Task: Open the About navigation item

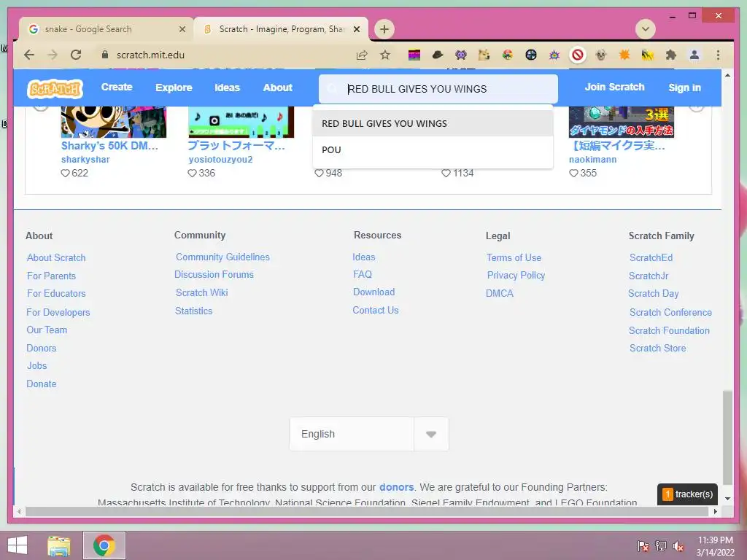Action: (x=278, y=87)
